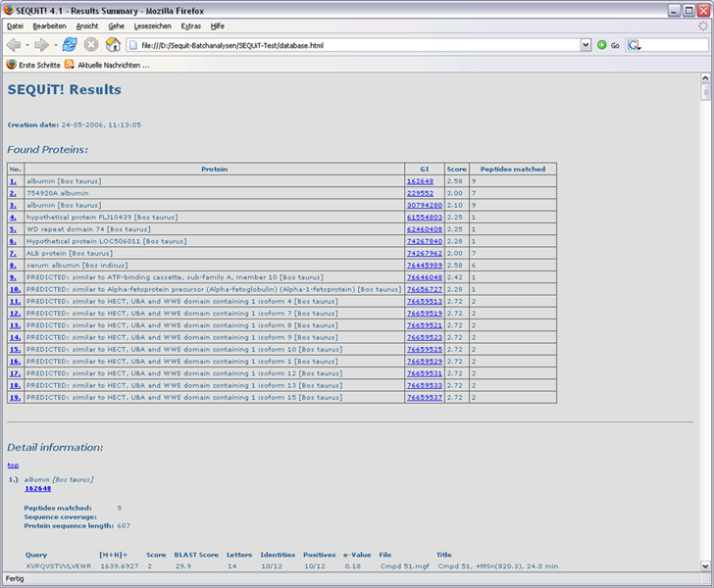Open the Google search engine icon

(634, 45)
